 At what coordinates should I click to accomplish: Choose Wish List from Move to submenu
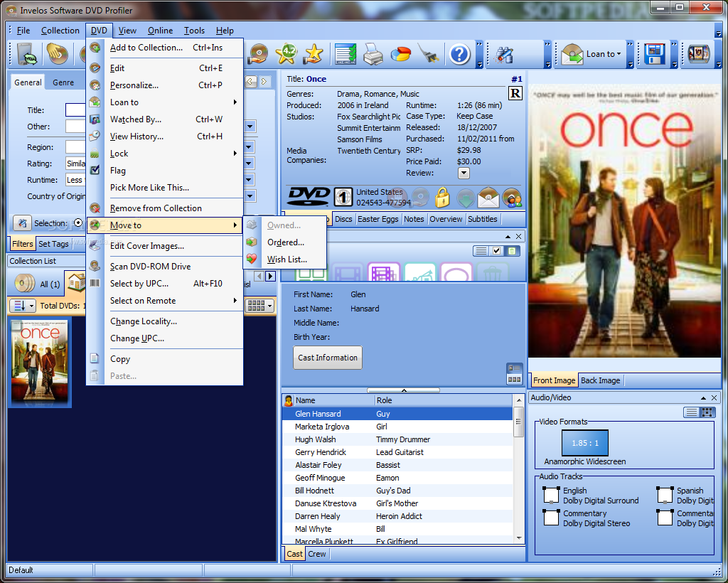click(x=287, y=260)
